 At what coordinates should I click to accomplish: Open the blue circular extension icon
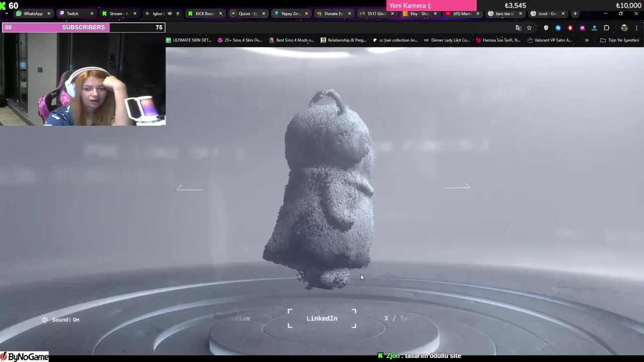558,28
